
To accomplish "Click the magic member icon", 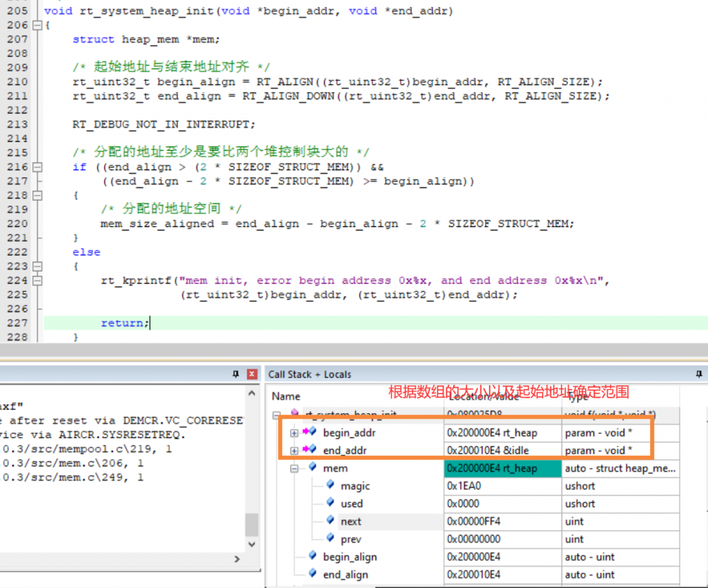I will (330, 484).
